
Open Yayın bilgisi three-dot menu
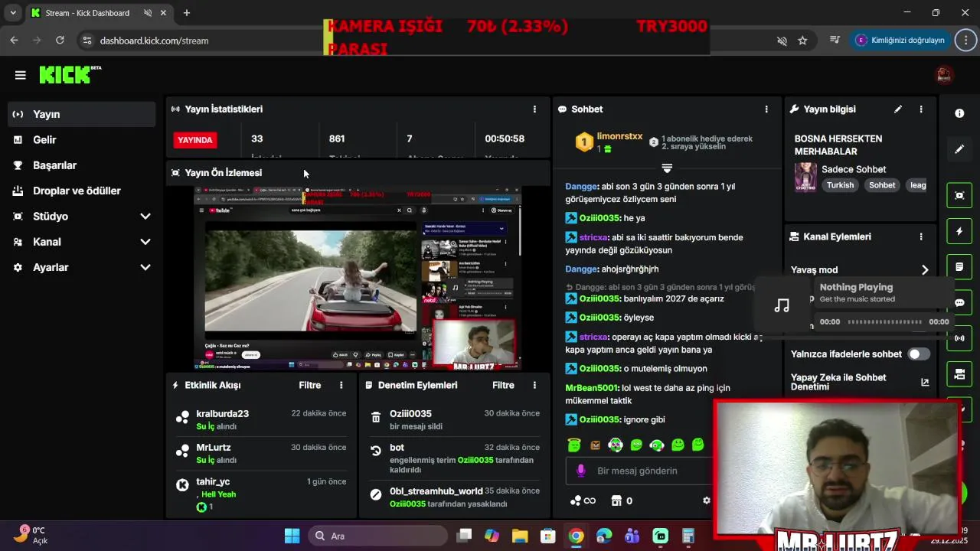coord(921,109)
